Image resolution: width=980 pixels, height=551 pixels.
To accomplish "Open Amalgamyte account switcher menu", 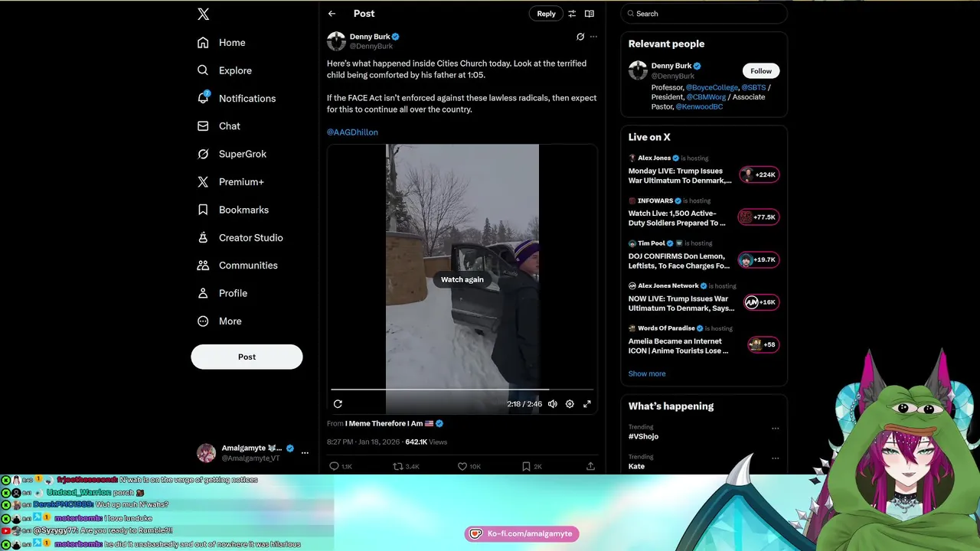I will coord(305,453).
